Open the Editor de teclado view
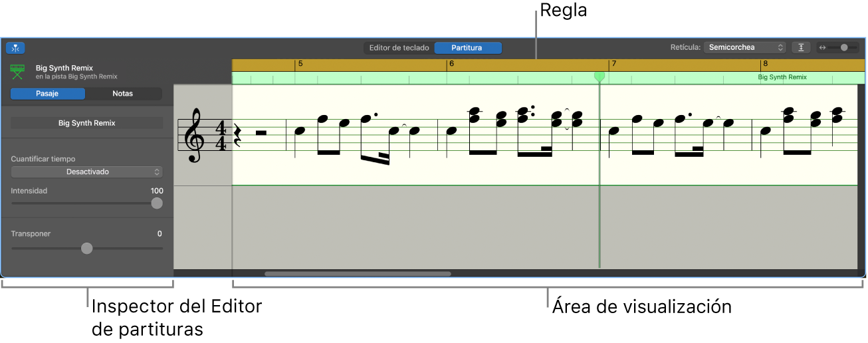Image resolution: width=868 pixels, height=343 pixels. 399,48
